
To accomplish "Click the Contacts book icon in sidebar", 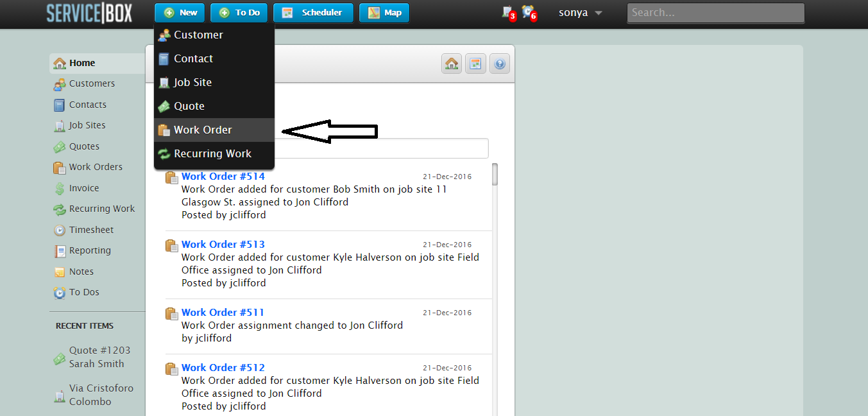I will coord(60,105).
